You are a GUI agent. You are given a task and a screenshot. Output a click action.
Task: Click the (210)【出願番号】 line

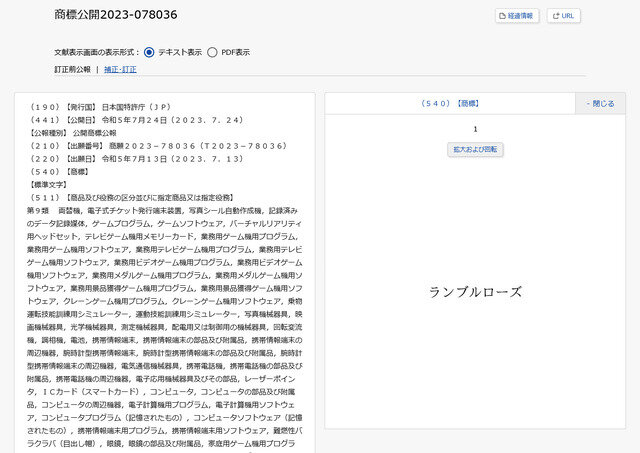click(158, 146)
